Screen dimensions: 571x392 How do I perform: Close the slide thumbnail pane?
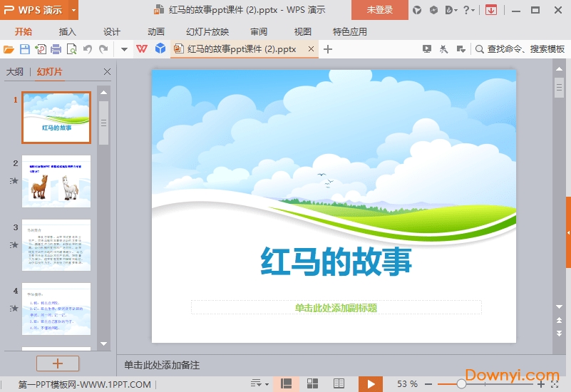[x=107, y=72]
